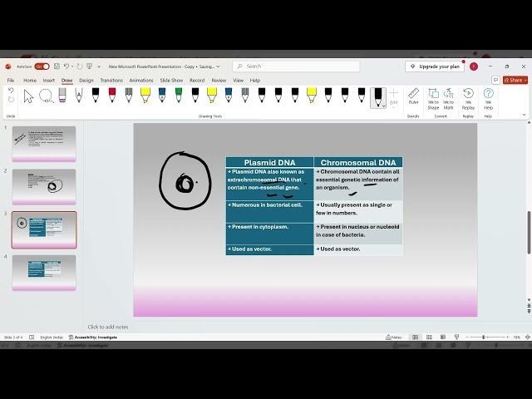Collapse the ribbon using the chevron

pyautogui.click(x=525, y=115)
